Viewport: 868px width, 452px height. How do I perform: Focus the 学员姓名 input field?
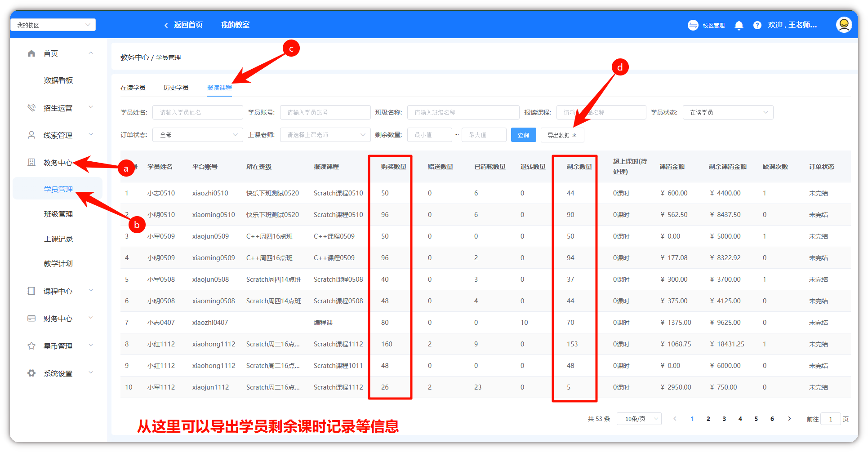[x=197, y=112]
